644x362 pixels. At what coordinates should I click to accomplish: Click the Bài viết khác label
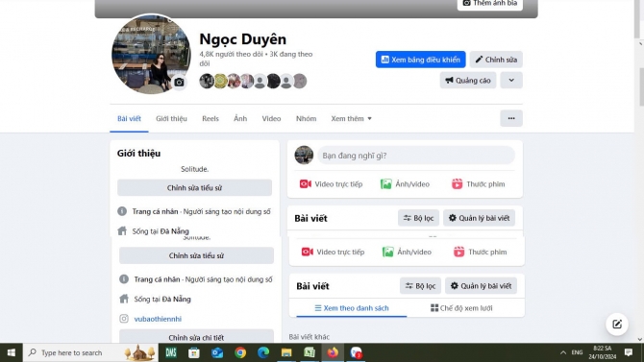click(310, 337)
